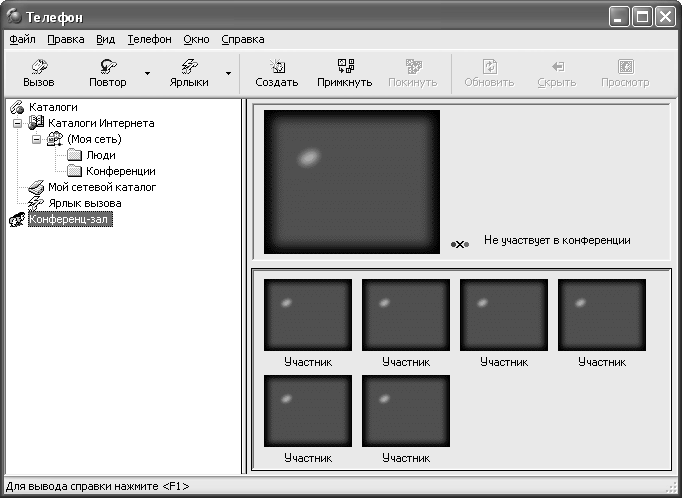The image size is (682, 498).
Task: Open the Повтор dropdown arrow
Action: point(147,73)
